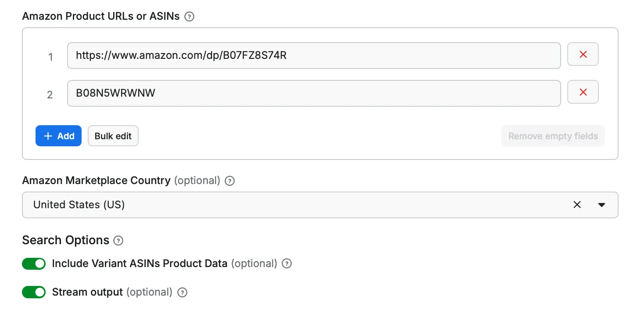Click help icon beside Amazon Product URLs heading
644x311 pixels.
point(189,17)
